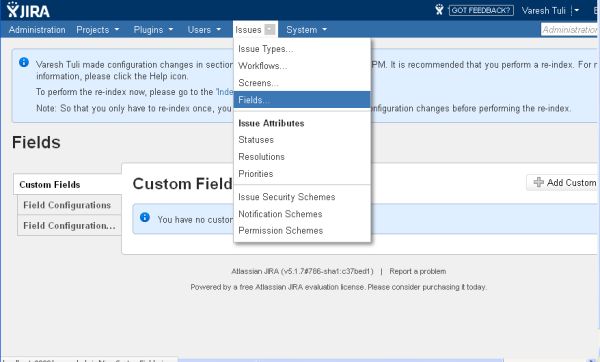Click the JIRA logo icon

pos(28,10)
